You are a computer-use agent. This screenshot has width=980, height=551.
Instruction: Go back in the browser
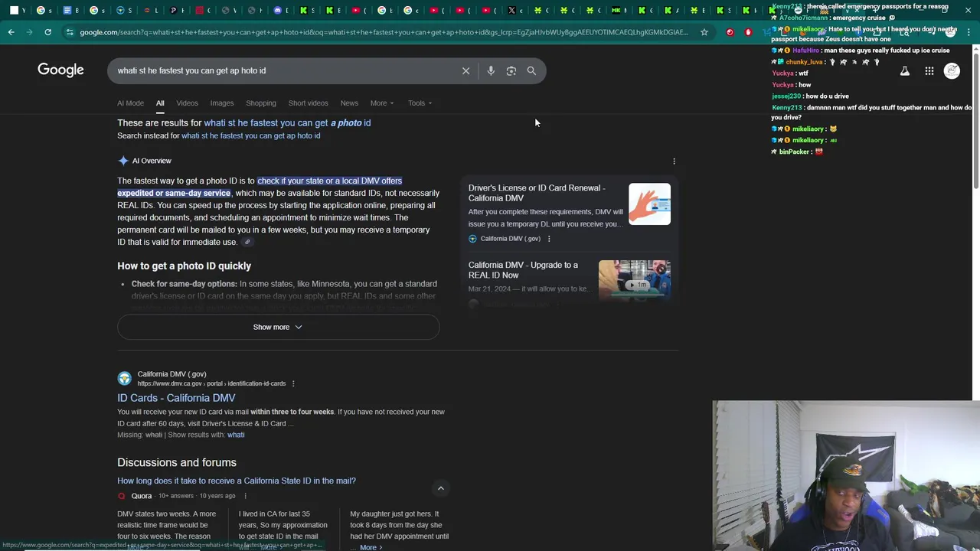[11, 32]
